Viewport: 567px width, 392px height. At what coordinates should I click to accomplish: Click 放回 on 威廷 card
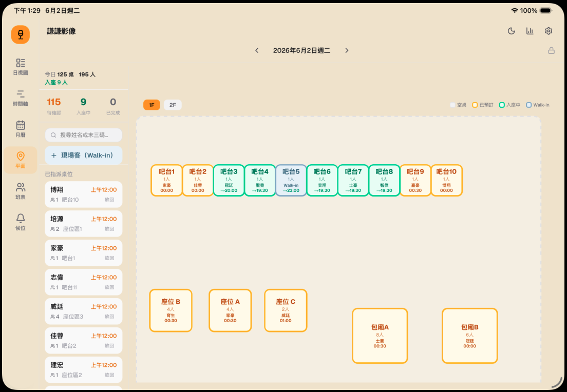point(109,317)
